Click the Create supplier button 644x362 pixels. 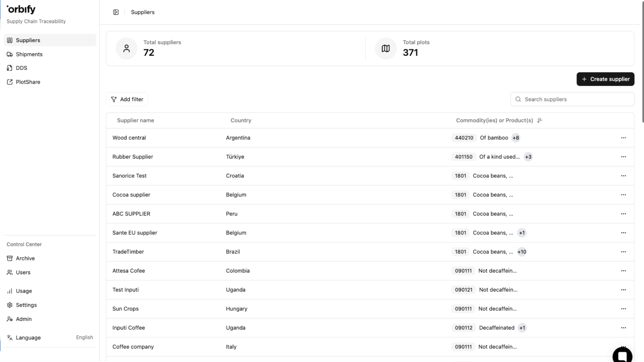coord(605,79)
